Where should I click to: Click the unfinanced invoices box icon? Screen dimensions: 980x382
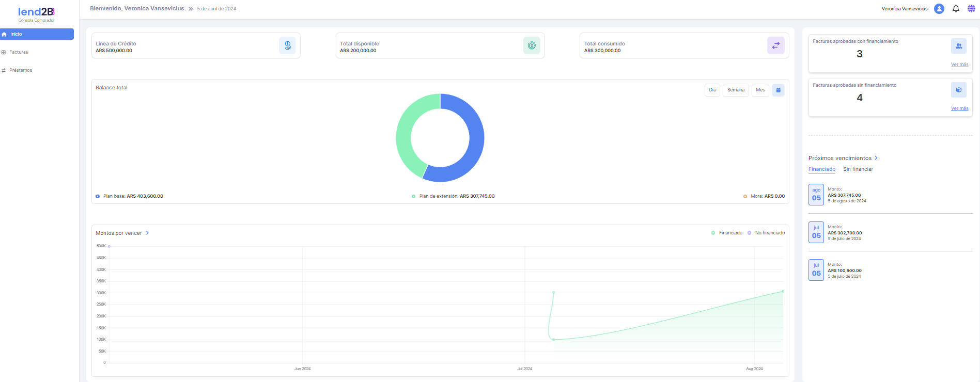(958, 90)
